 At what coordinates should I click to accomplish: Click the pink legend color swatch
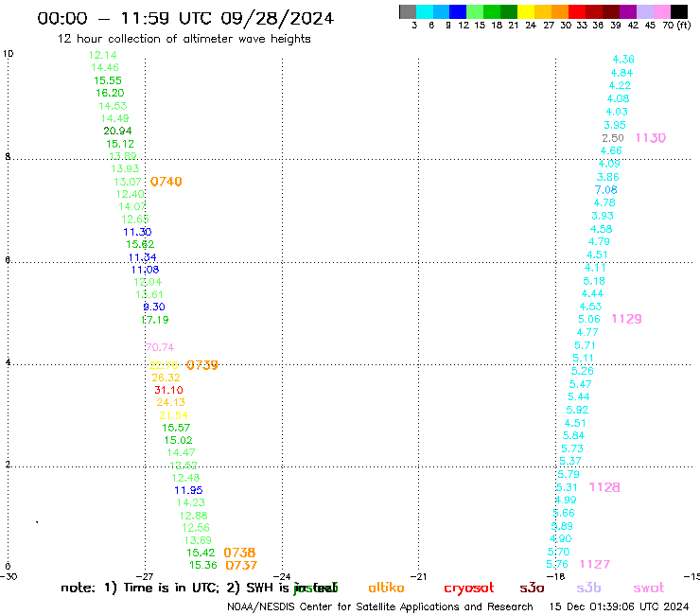coord(661,11)
